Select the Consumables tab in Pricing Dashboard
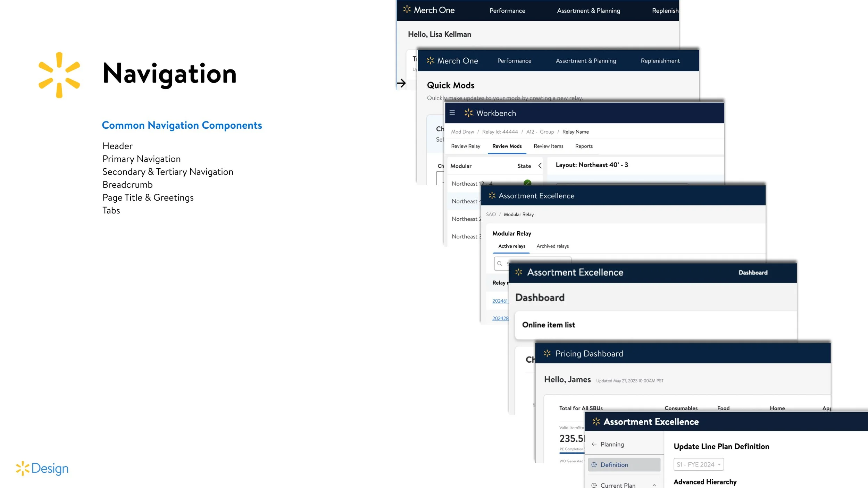This screenshot has width=868, height=488. click(x=681, y=408)
